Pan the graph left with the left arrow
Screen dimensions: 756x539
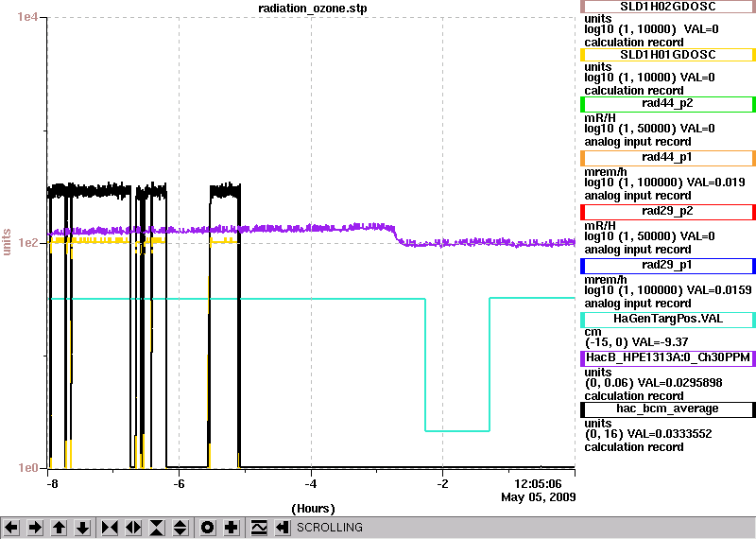[x=11, y=528]
